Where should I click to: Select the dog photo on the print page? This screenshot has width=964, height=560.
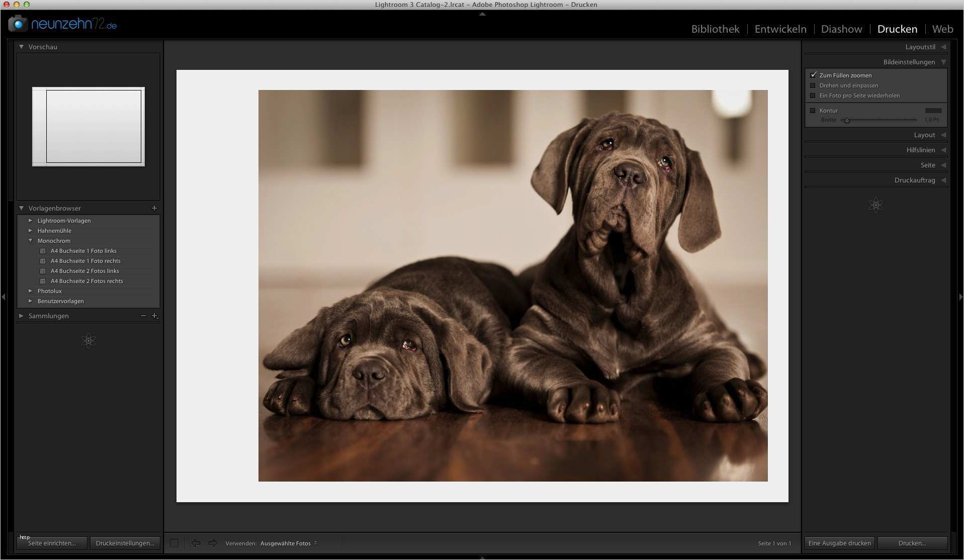(513, 286)
